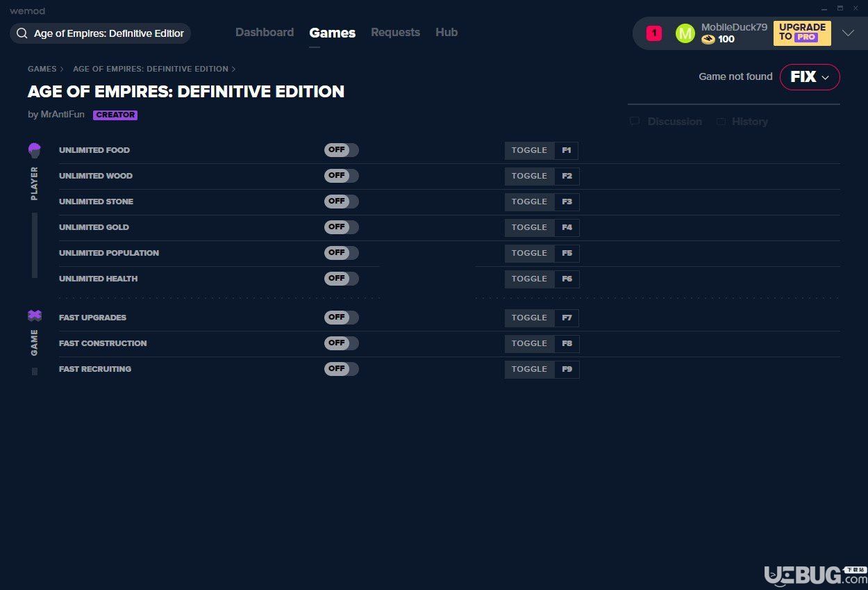Click the Unlimited Population label
The image size is (868, 590).
(109, 253)
